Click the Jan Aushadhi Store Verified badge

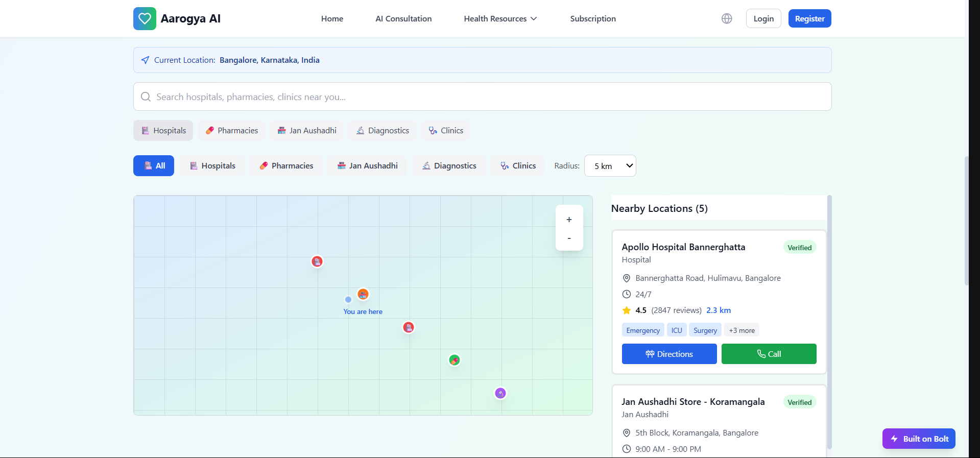point(799,402)
